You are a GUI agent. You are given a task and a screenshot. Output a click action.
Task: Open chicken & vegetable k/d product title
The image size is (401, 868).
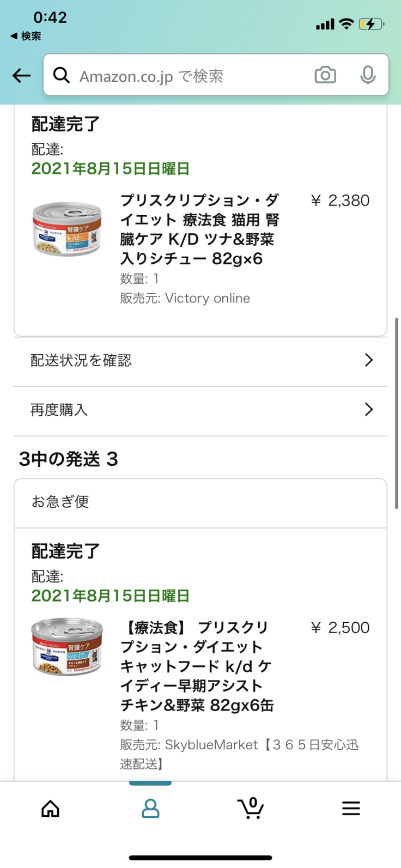point(197,666)
